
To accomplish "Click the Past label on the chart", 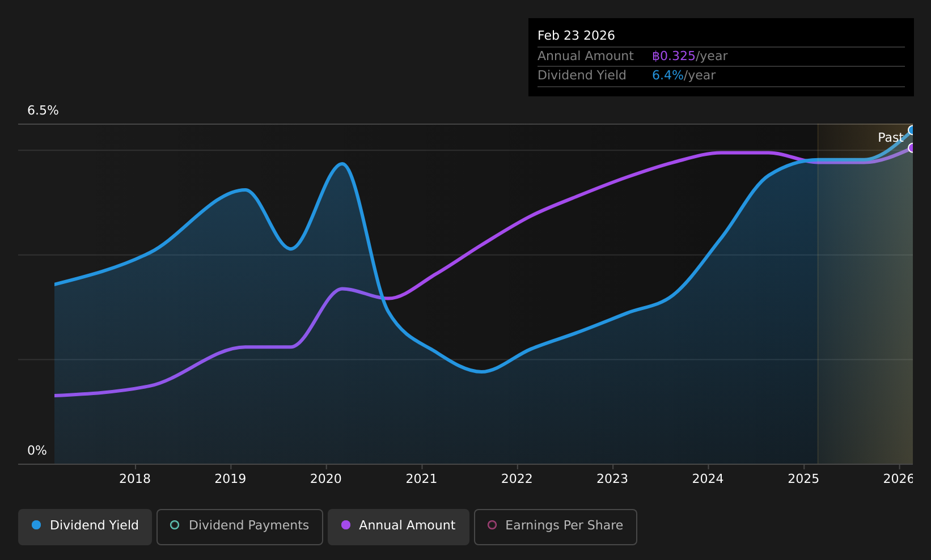I will click(890, 137).
